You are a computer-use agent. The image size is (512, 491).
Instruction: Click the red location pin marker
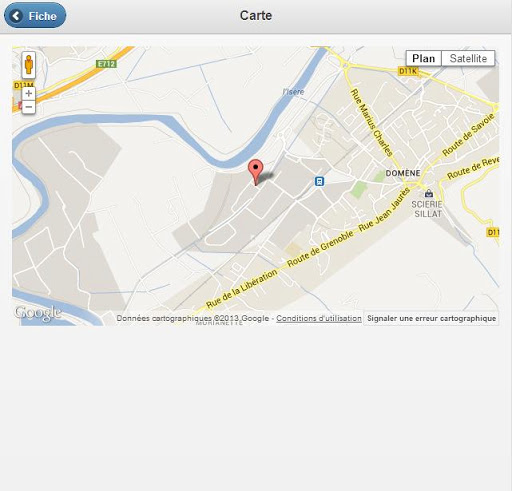click(x=256, y=172)
